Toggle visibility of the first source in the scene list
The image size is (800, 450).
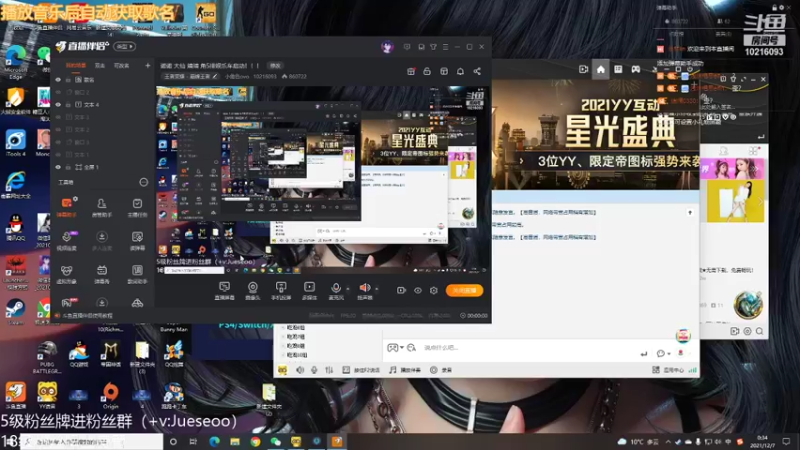point(58,80)
